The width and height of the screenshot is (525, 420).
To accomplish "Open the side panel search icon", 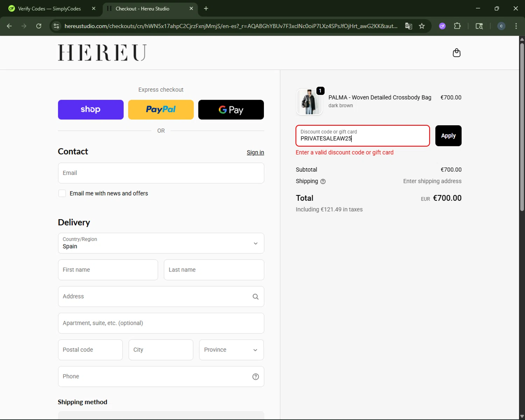I will point(479,26).
